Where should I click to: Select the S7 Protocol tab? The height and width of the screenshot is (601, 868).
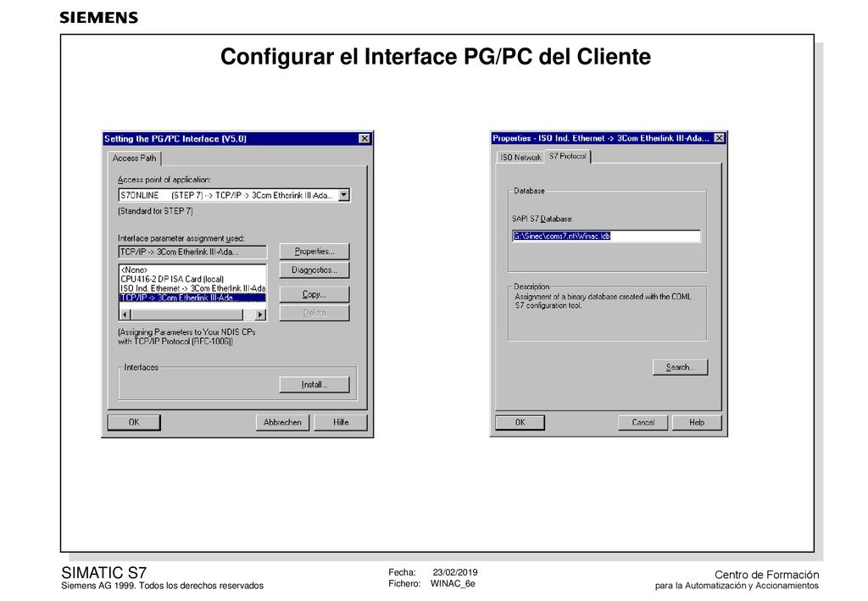(x=568, y=157)
